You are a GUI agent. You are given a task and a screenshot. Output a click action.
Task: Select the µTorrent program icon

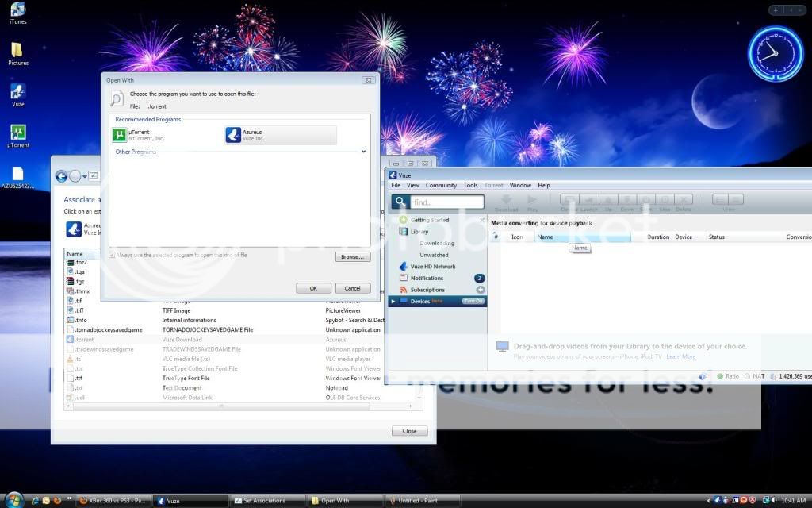pos(120,135)
